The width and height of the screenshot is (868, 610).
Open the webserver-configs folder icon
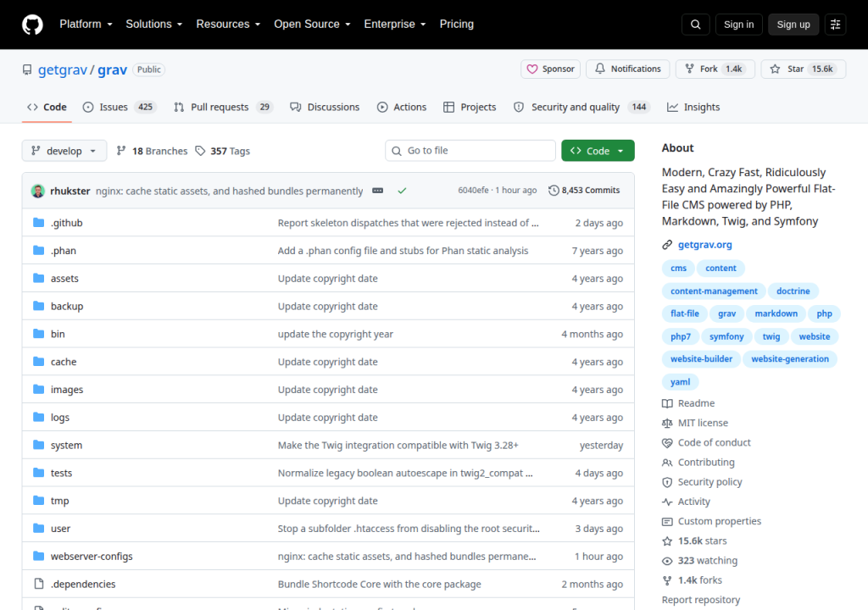tap(38, 556)
